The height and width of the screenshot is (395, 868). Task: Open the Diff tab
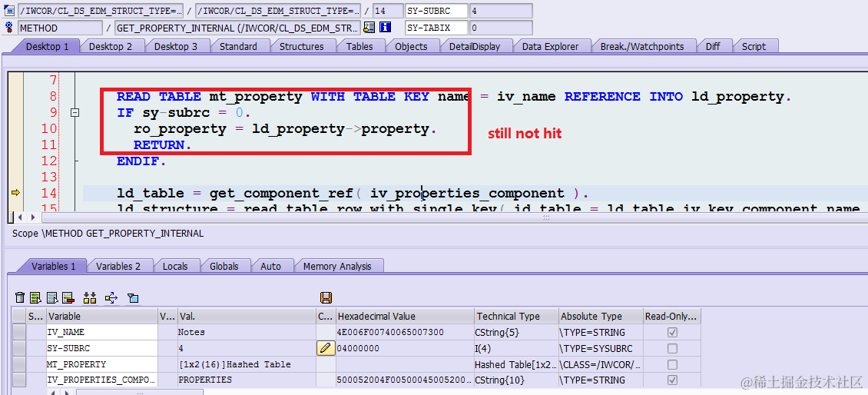tap(713, 47)
